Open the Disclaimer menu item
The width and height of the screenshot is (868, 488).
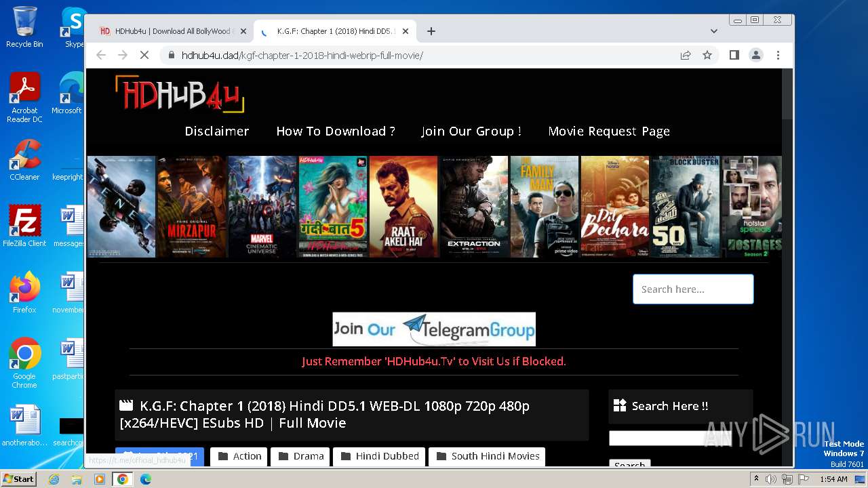[217, 131]
